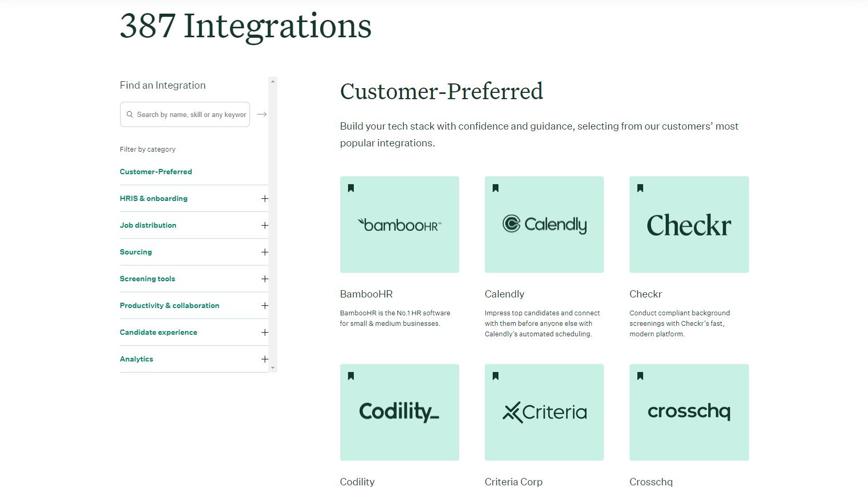This screenshot has height=489, width=868.
Task: Open Checkr title link
Action: pyautogui.click(x=645, y=294)
